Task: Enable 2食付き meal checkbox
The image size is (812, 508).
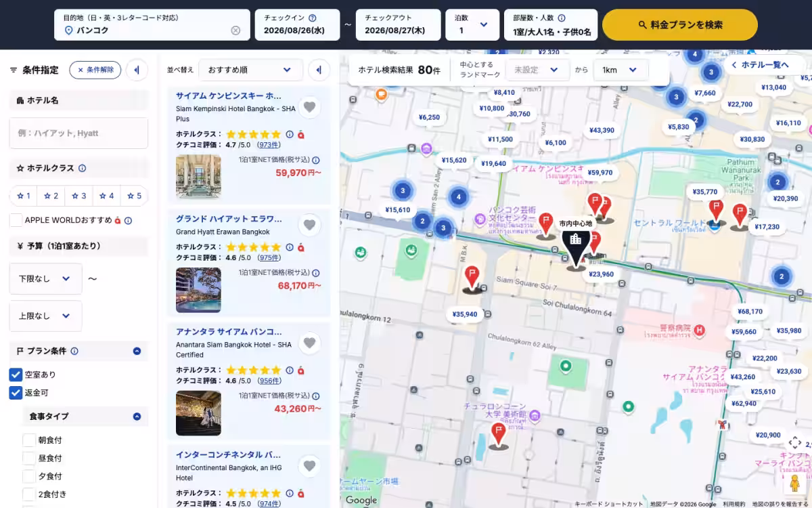Action: [29, 494]
